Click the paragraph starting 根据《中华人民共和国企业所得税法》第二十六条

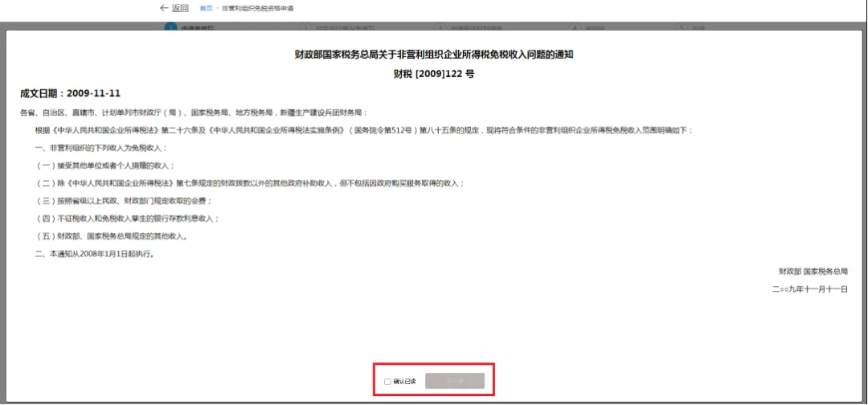pos(364,130)
